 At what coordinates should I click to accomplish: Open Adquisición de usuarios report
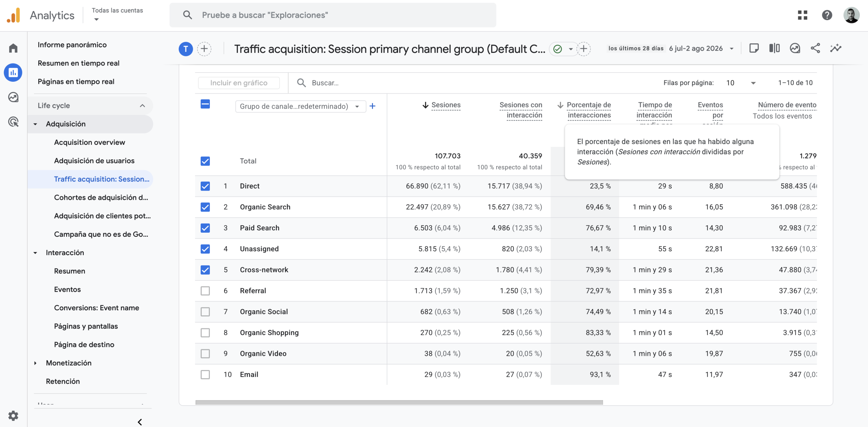point(94,161)
